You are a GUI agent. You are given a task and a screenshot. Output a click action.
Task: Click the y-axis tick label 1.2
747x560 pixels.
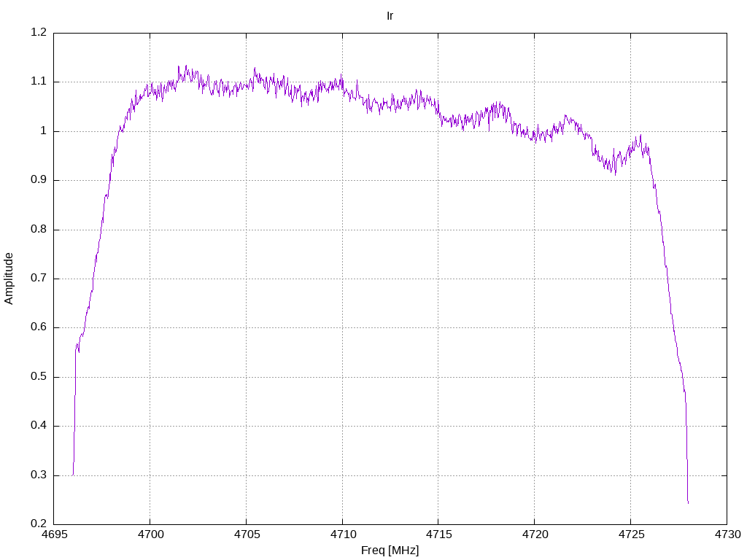pos(39,32)
